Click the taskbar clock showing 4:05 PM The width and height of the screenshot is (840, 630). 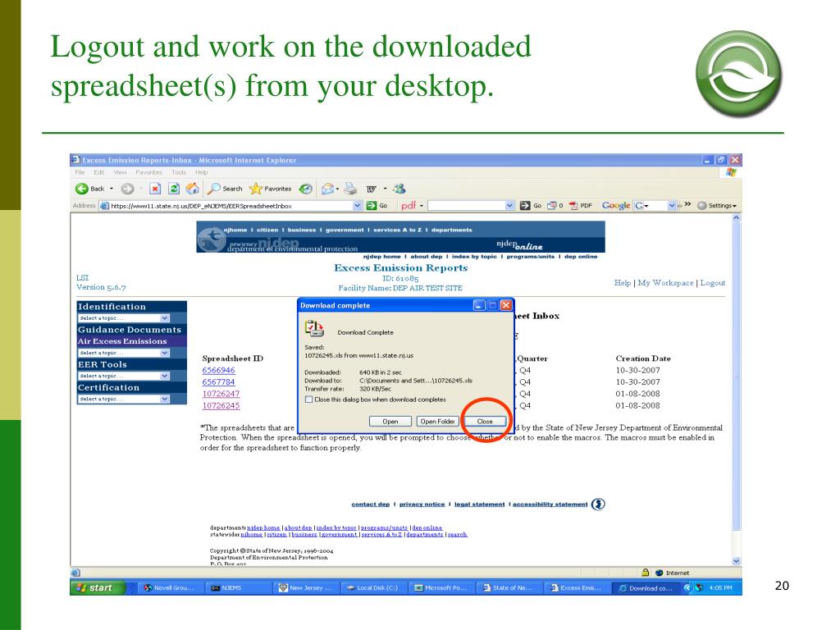coord(720,587)
